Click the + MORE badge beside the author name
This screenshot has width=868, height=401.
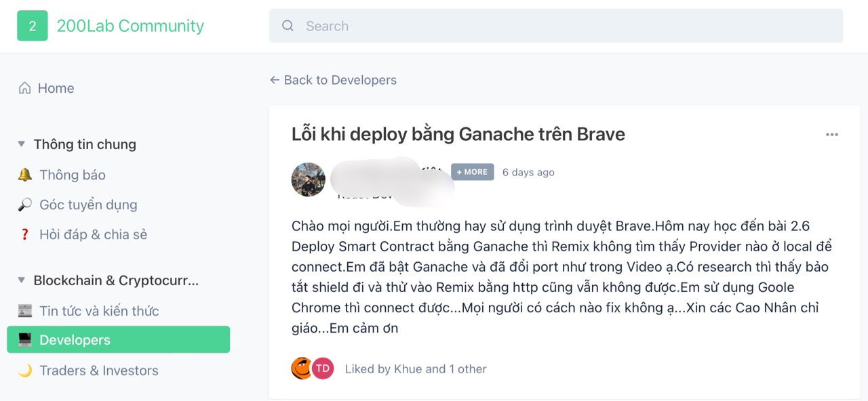click(x=472, y=172)
